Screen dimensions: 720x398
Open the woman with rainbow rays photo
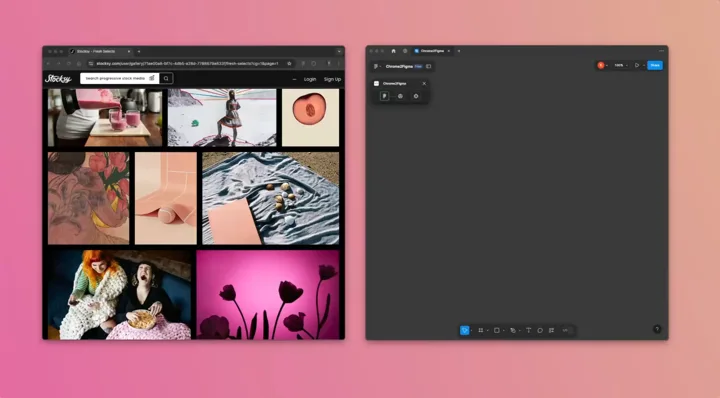[222, 118]
